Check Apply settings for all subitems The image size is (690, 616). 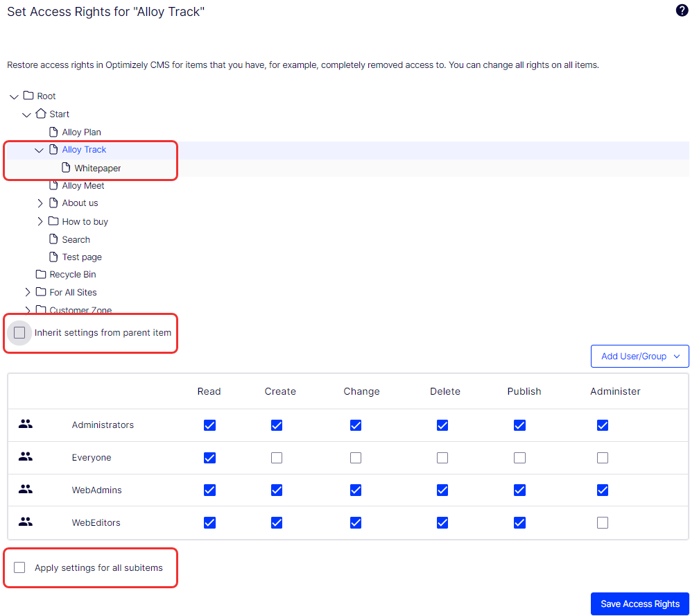click(x=19, y=567)
